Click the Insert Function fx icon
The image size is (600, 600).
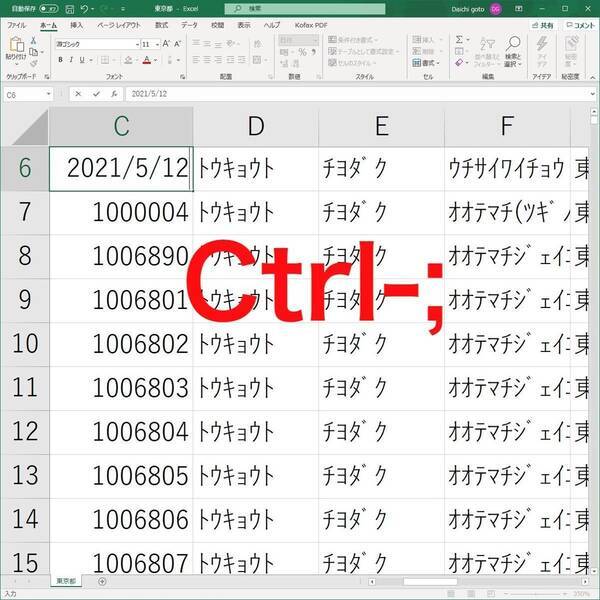114,94
